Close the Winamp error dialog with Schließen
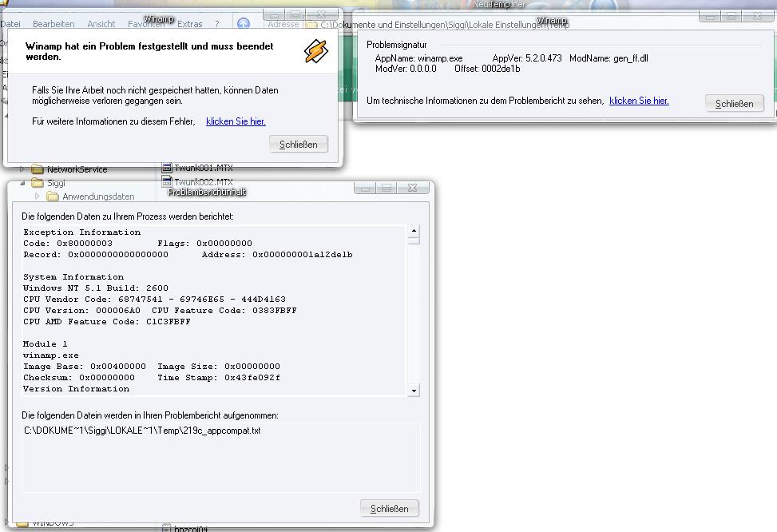777x532 pixels. pos(299,145)
